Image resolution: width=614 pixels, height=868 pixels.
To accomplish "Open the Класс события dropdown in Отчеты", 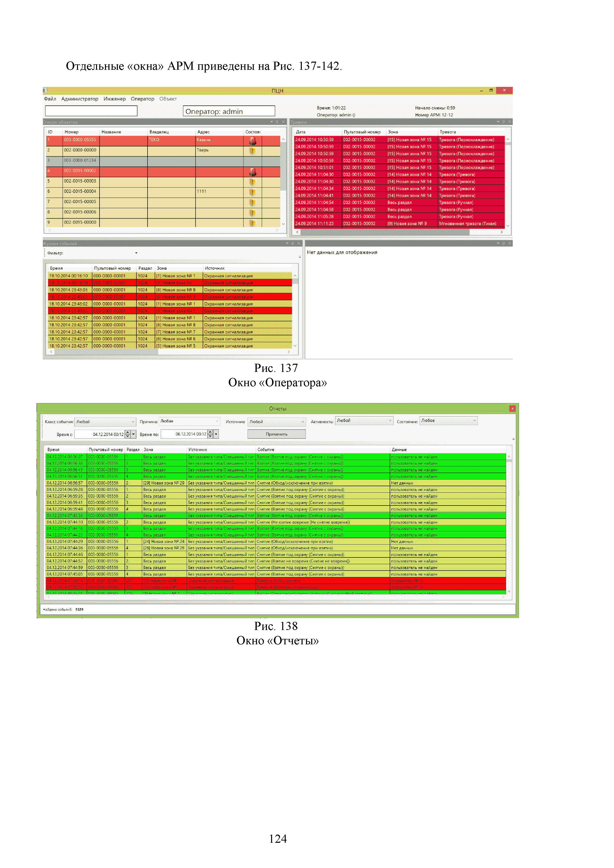I will tap(105, 422).
